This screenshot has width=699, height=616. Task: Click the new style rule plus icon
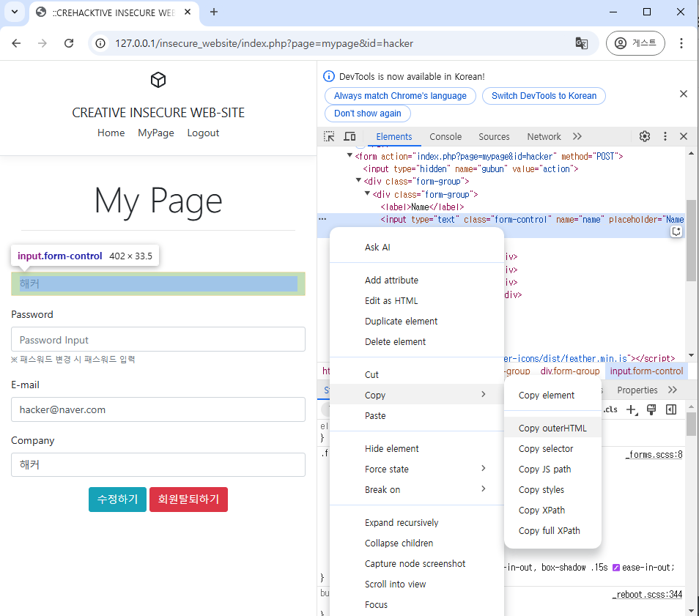632,409
